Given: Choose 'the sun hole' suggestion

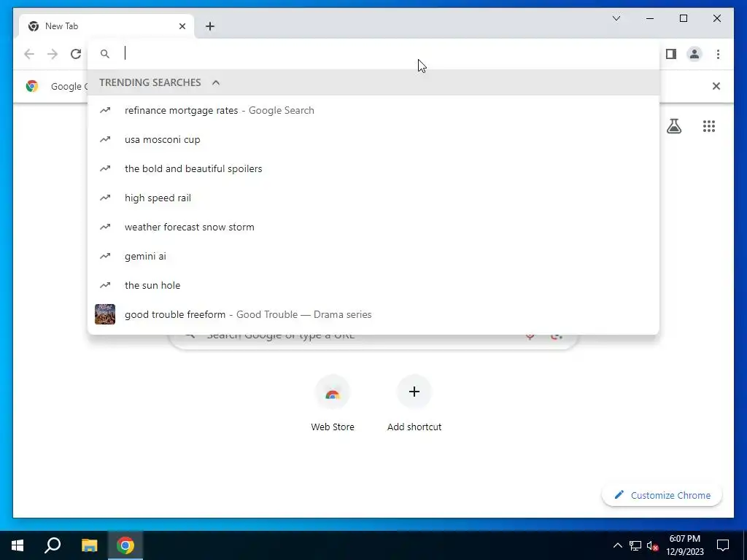Looking at the screenshot, I should click(373, 285).
